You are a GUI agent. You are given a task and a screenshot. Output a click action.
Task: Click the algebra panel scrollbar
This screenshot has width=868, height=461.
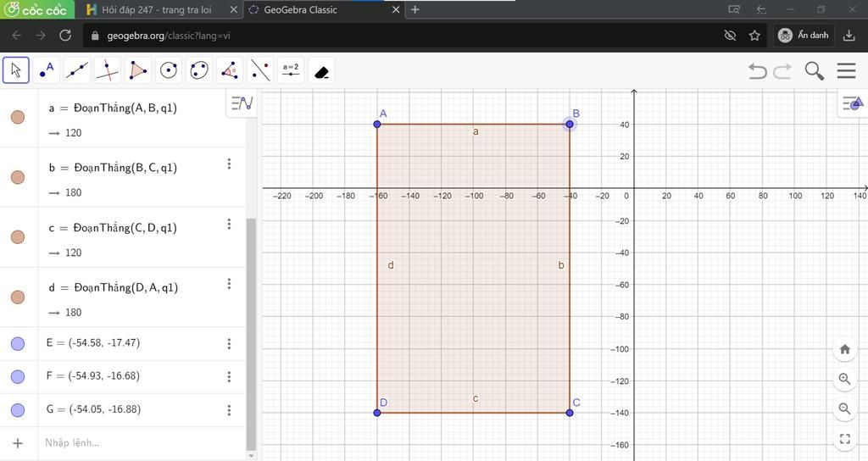251,332
